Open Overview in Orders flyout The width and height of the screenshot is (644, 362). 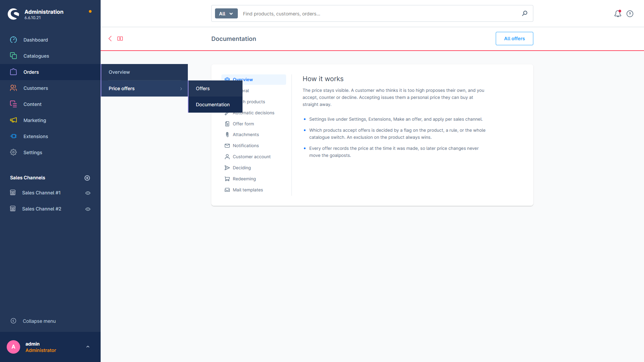[144, 72]
